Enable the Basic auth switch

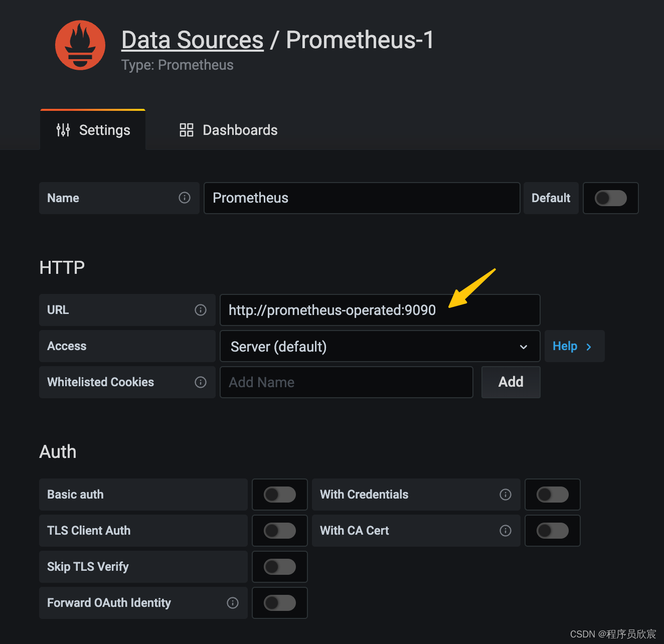tap(280, 495)
